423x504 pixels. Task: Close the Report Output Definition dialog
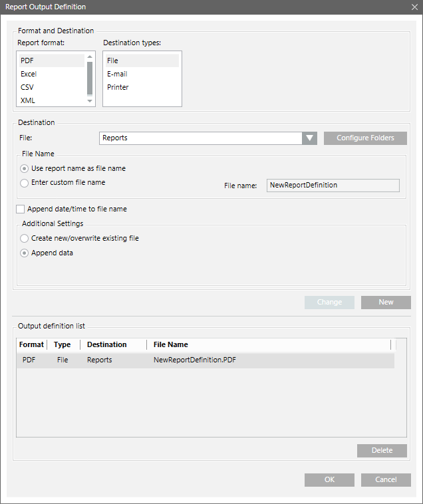[414, 7]
